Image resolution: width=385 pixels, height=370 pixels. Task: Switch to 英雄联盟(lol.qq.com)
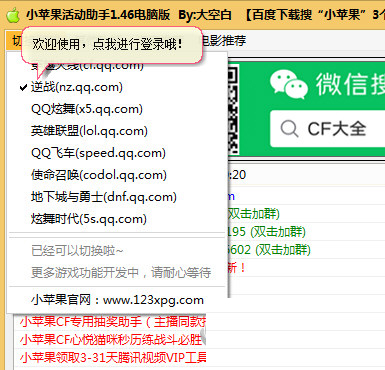pos(117,131)
